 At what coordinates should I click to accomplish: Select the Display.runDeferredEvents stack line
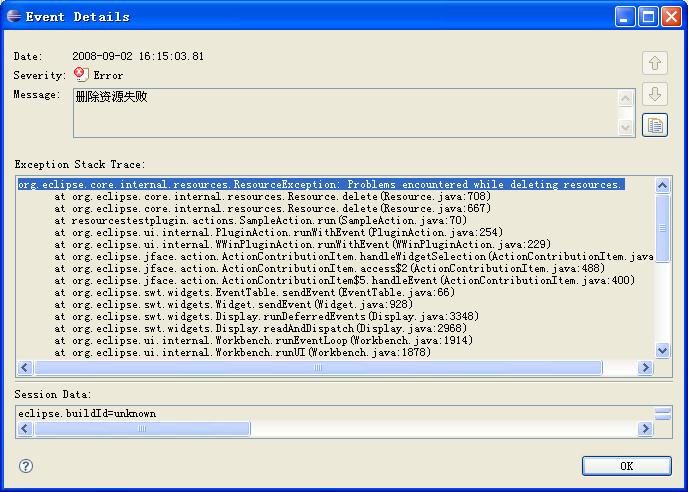click(267, 316)
